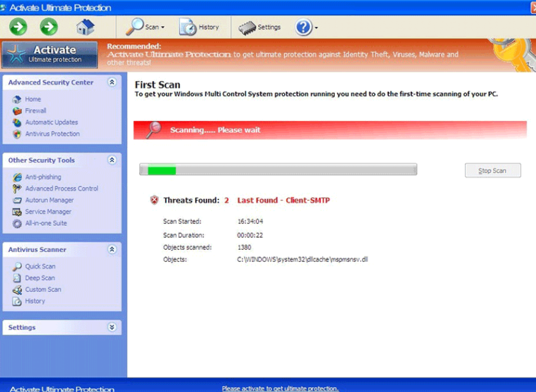The image size is (536, 392).
Task: Click the Autorun Manager icon
Action: [x=17, y=201]
